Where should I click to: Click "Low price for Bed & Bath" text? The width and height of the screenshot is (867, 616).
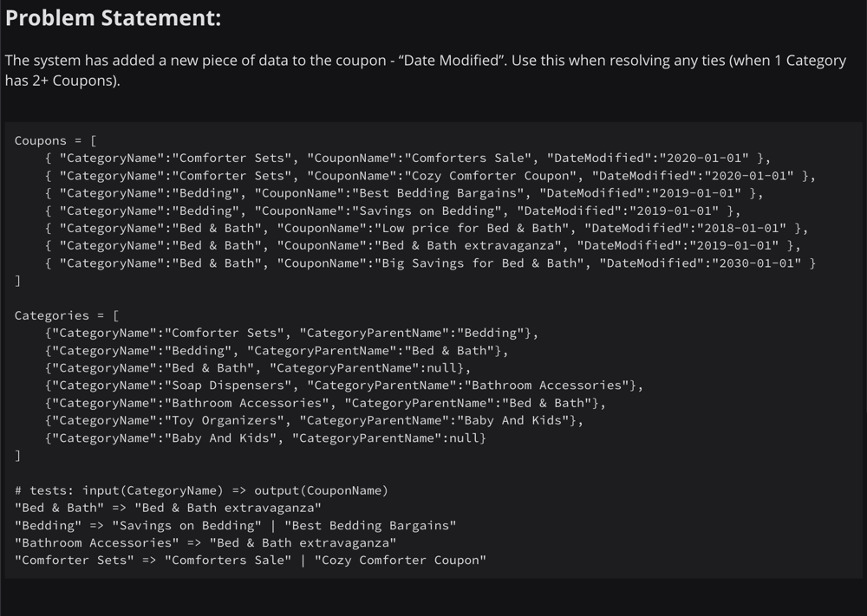pos(472,228)
